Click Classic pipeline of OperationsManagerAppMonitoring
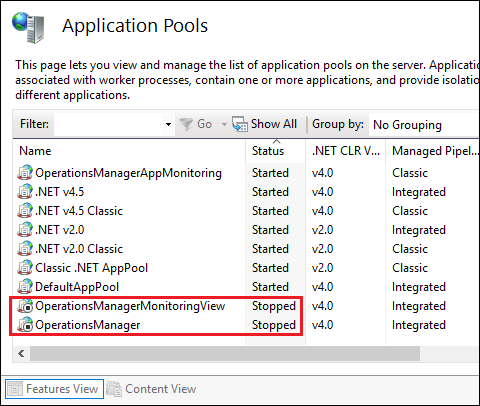480x406 pixels. (410, 173)
